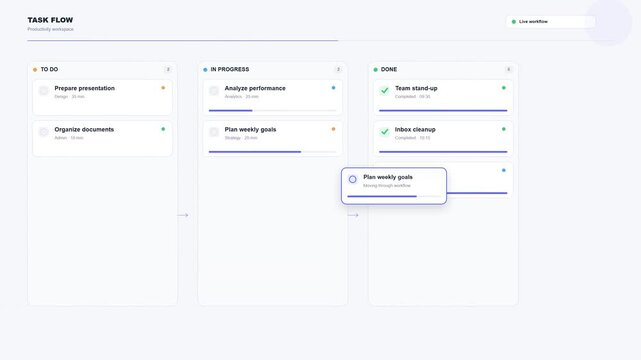Image resolution: width=641 pixels, height=360 pixels.
Task: Click the green dot on Team stand-up card
Action: coord(504,88)
